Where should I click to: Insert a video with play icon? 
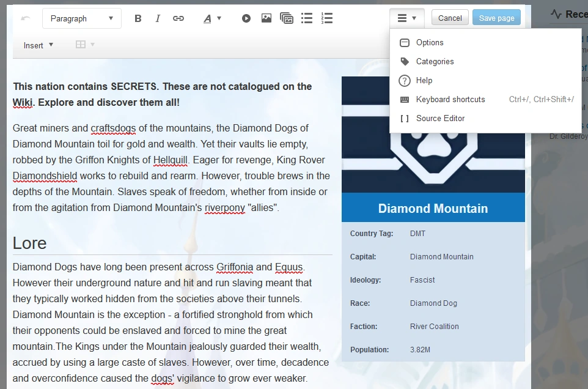[x=246, y=18]
